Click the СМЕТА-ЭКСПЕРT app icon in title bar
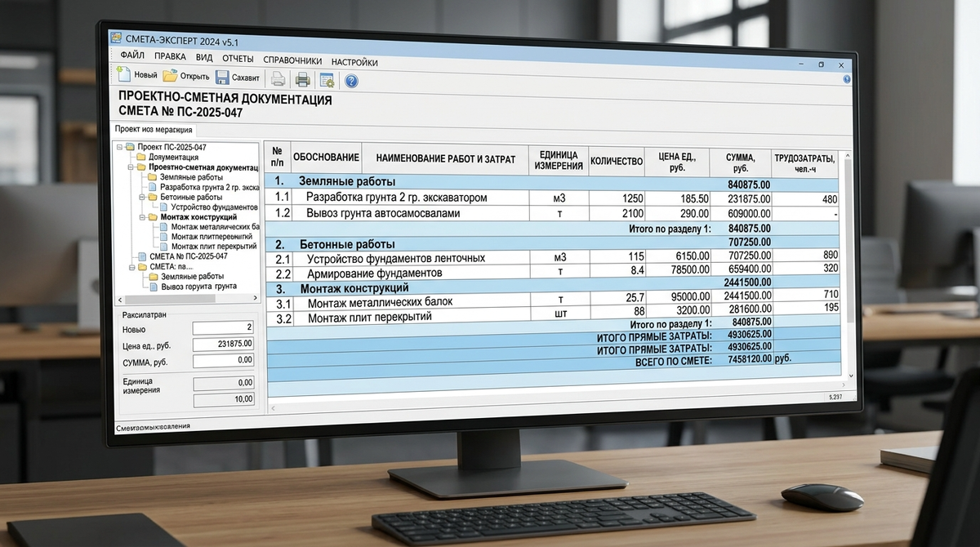980x547 pixels. click(x=116, y=38)
